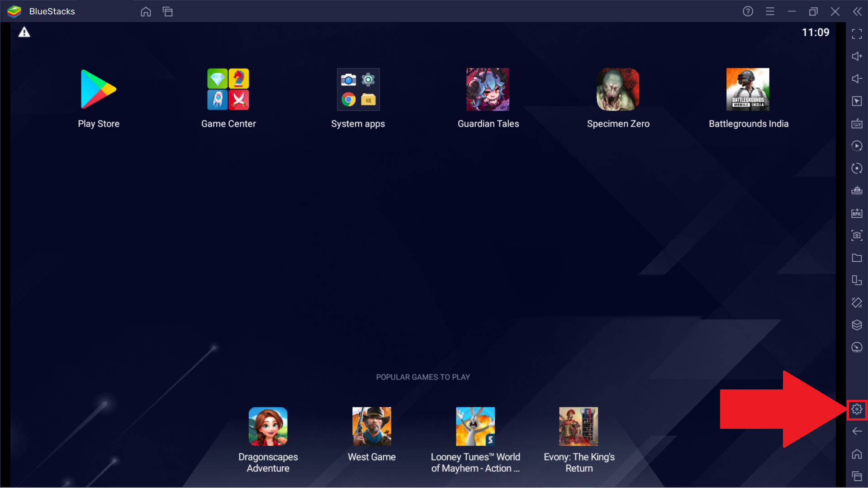The width and height of the screenshot is (868, 488).
Task: Open the macro recorder
Action: tap(857, 146)
